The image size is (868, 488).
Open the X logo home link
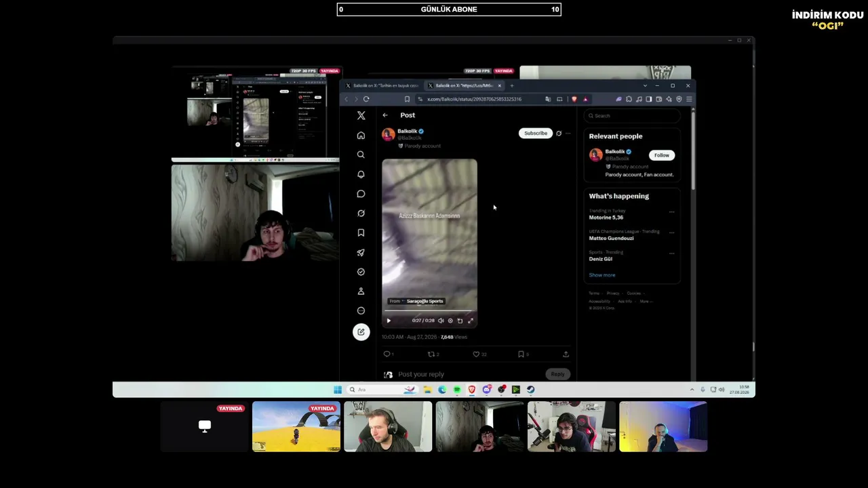[361, 116]
